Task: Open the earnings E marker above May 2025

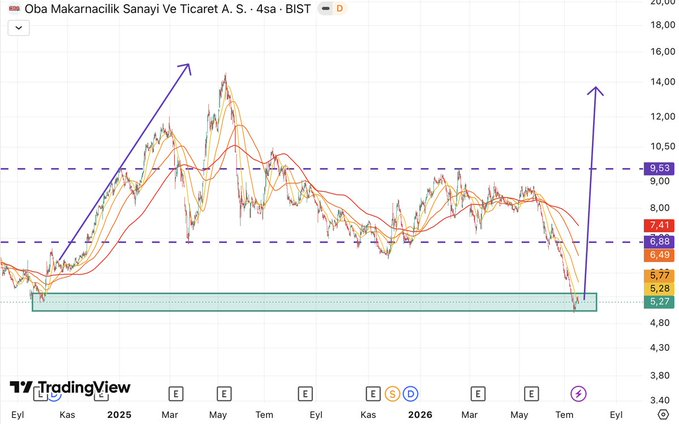Action: pyautogui.click(x=224, y=394)
